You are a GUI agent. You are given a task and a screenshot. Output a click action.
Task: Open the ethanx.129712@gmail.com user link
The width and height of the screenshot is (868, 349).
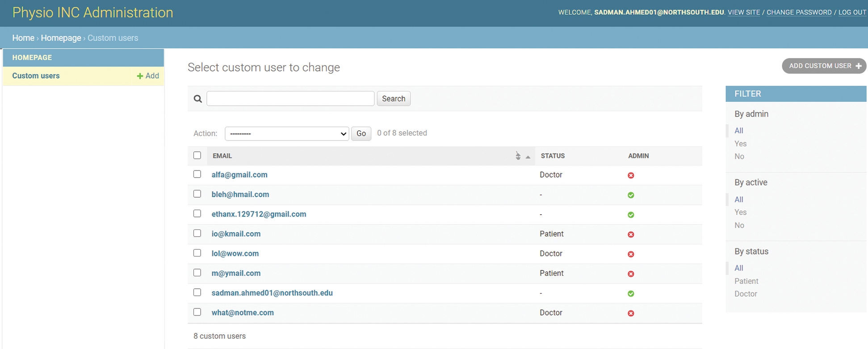pyautogui.click(x=259, y=214)
